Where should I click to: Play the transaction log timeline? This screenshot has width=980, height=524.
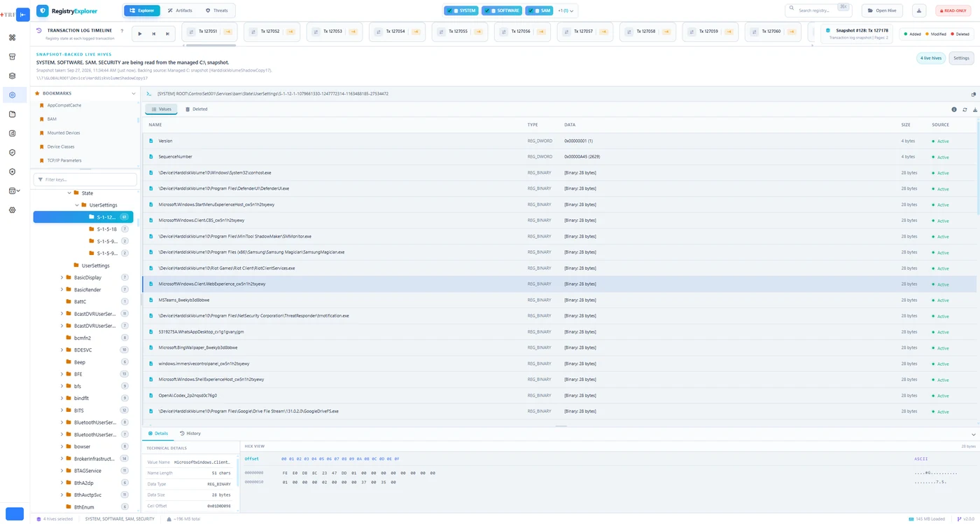140,34
